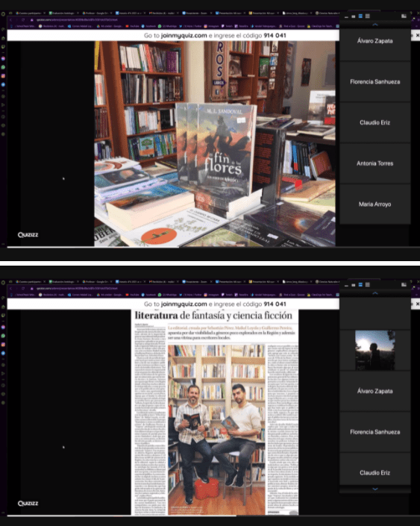Click Quizizz logo beside the bookshop photo
Screen dimensions: 420x526
pos(28,235)
